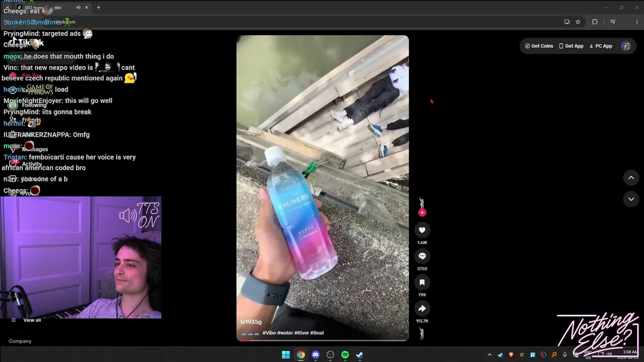The height and width of the screenshot is (362, 644).
Task: Click the microphone tray icon
Action: tap(565, 355)
